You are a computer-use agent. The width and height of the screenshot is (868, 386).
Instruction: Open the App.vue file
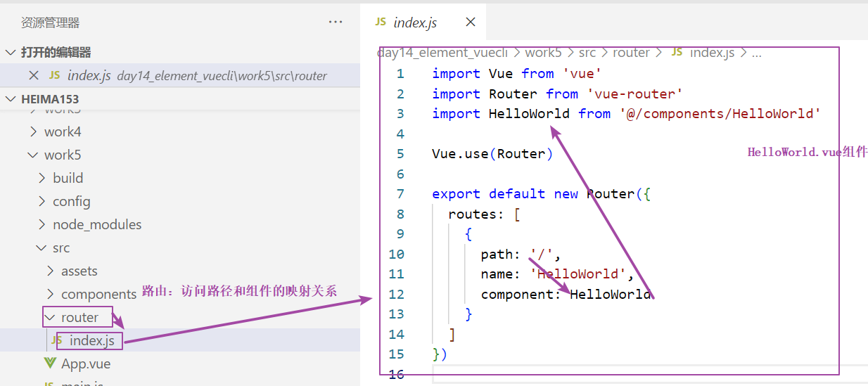[x=86, y=364]
